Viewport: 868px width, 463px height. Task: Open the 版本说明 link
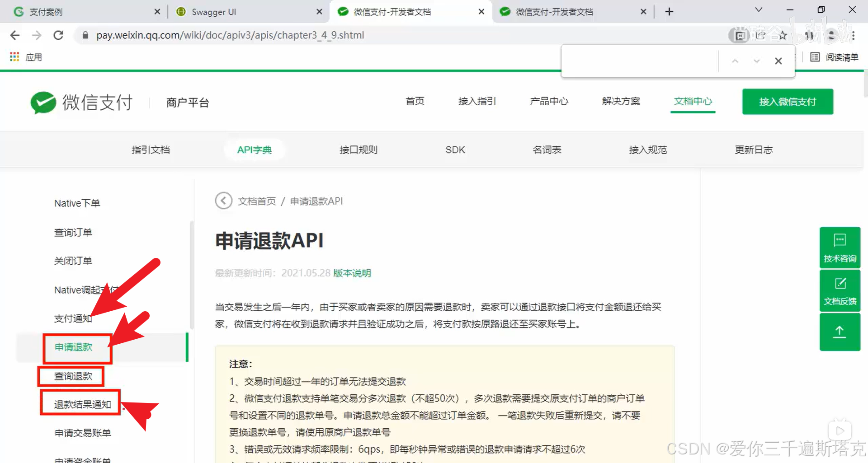point(352,273)
